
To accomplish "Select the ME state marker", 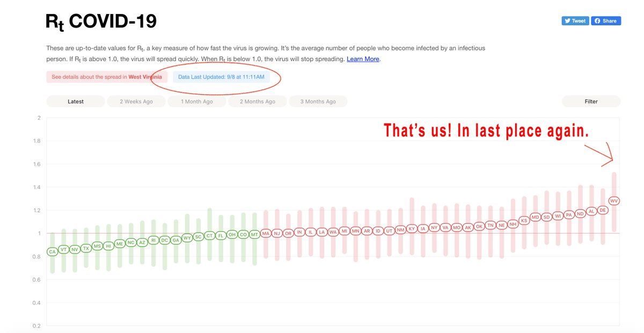I will click(x=120, y=243).
